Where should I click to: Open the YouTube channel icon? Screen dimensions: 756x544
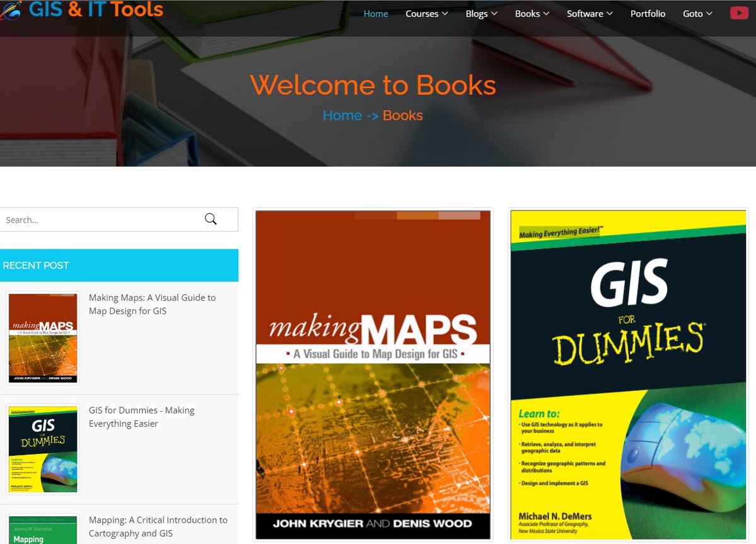[x=739, y=13]
